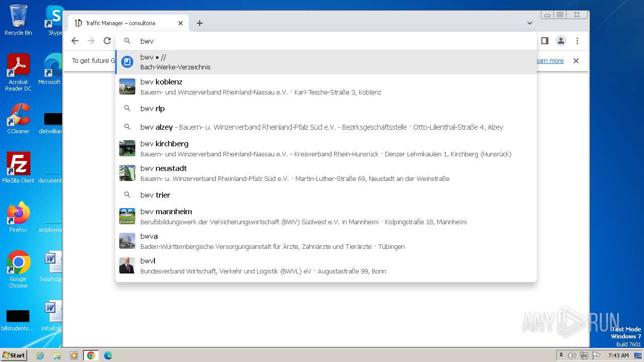Viewport: 644px width, 362px height.
Task: Click the bwv mannheim thumbnail image
Action: pyautogui.click(x=127, y=216)
